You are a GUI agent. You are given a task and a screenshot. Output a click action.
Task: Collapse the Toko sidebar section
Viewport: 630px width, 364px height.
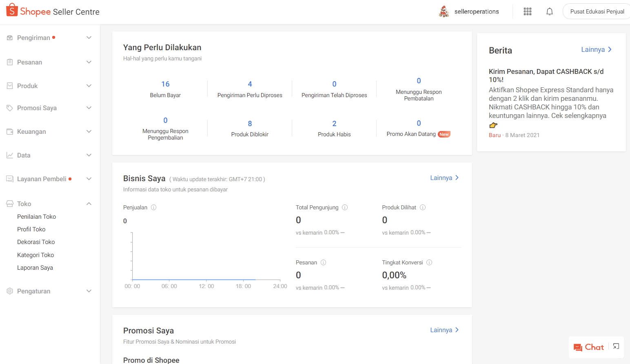[x=89, y=204]
